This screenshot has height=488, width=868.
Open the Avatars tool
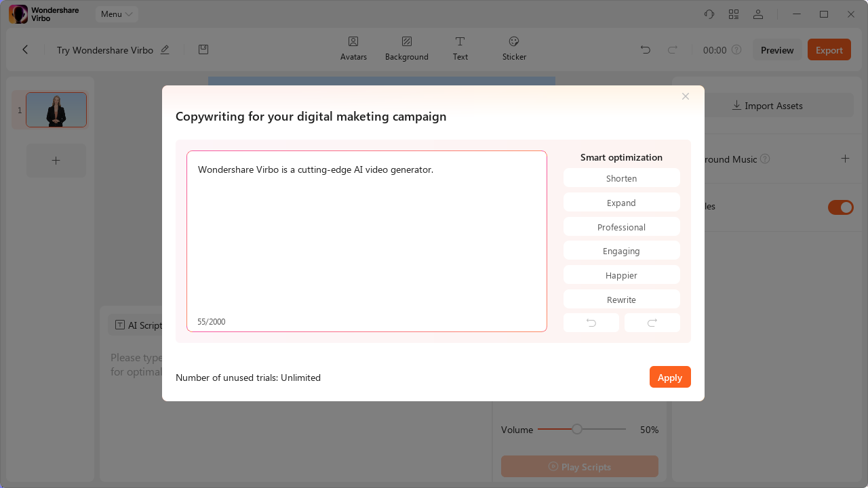pos(353,49)
